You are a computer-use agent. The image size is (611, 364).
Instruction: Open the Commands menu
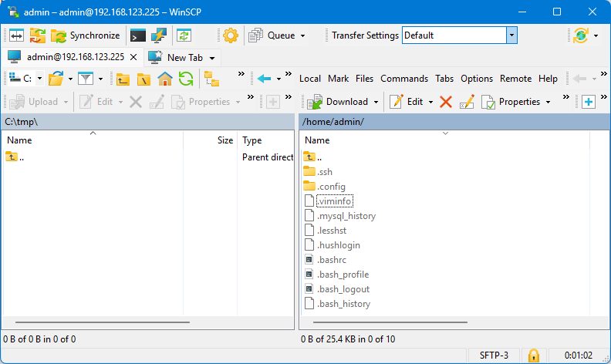[404, 79]
